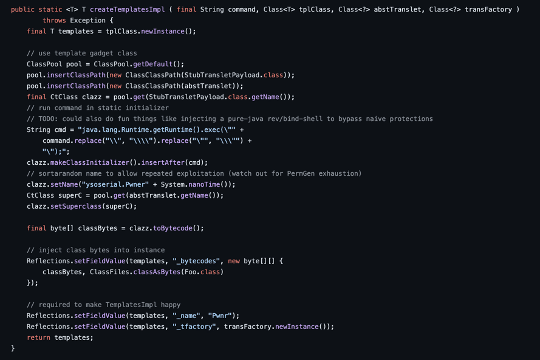Click 'transFactory.newInstance()' call
Screen dimensions: 540x360
pyautogui.click(x=277, y=327)
